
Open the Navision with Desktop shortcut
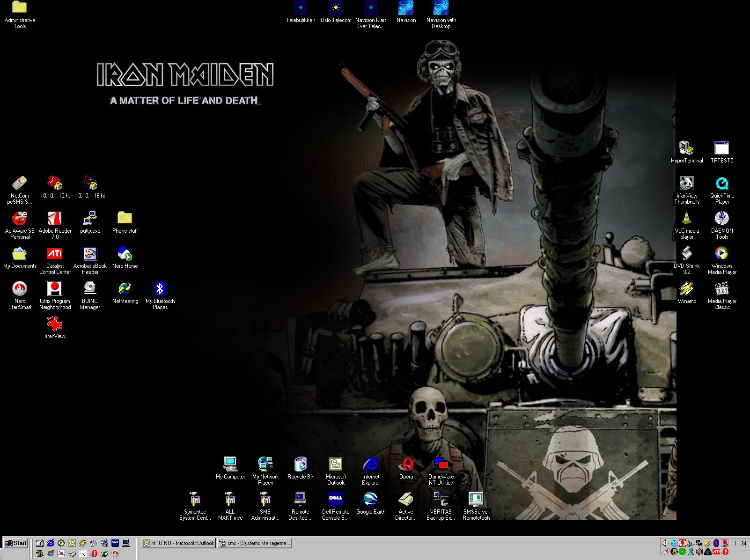441,8
